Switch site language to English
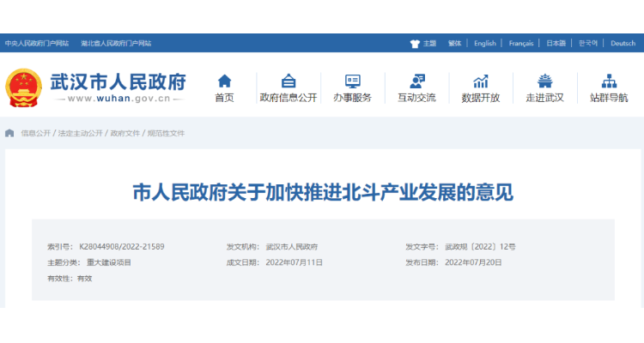 pyautogui.click(x=485, y=43)
